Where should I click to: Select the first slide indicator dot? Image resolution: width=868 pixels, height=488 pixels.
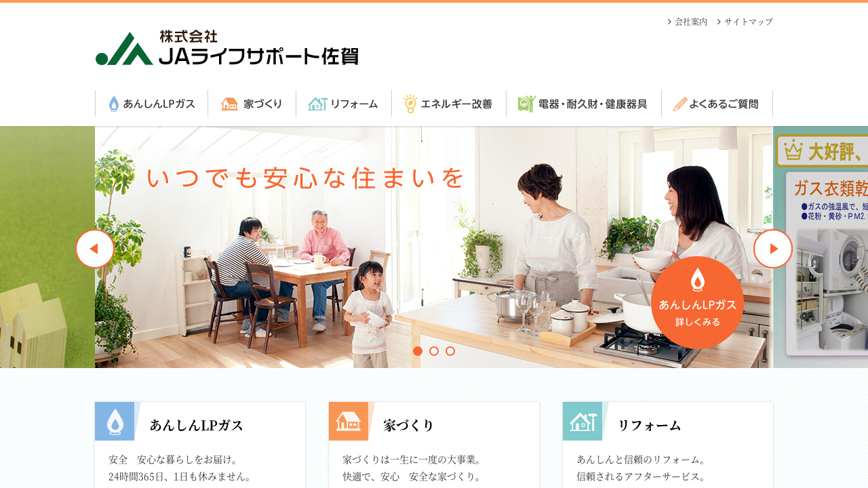[x=418, y=351]
